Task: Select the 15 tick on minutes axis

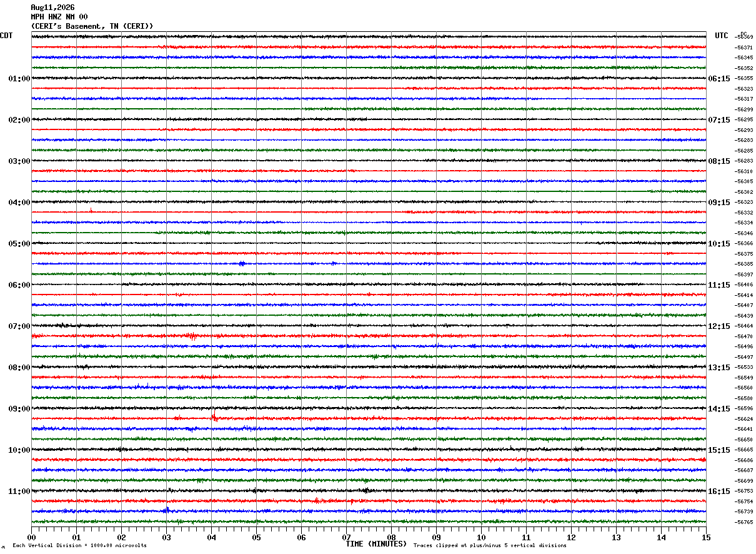Action: (x=706, y=537)
